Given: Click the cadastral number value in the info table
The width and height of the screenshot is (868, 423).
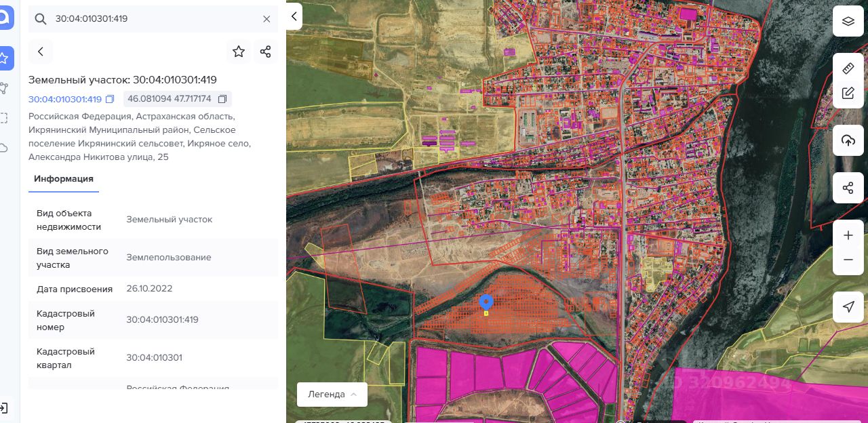Looking at the screenshot, I should click(163, 320).
